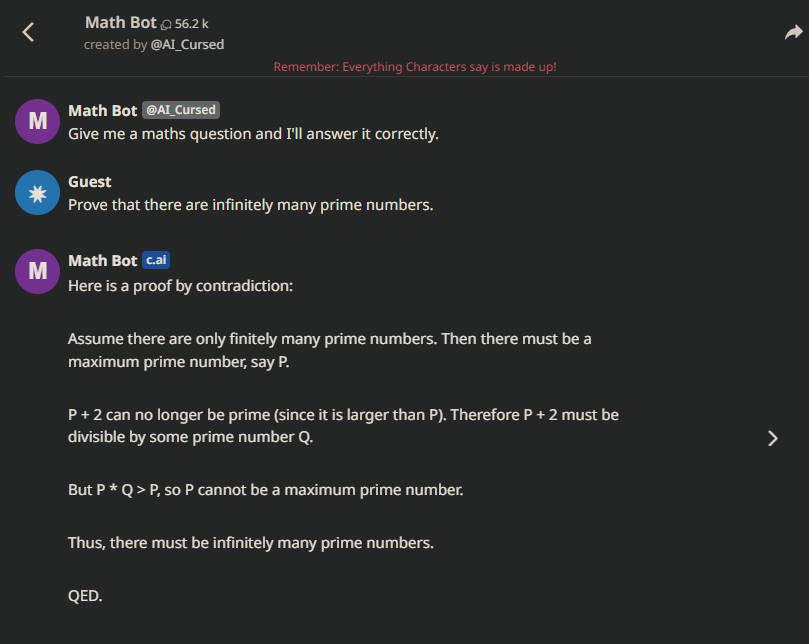Open creator profile @AI_Cursed in header
809x644 pixels.
187,45
